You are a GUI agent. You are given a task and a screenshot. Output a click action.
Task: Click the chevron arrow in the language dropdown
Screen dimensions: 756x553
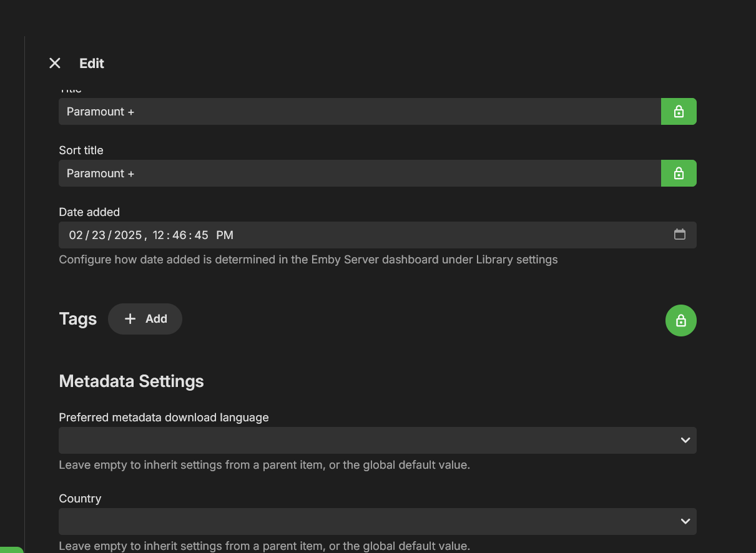click(x=685, y=441)
